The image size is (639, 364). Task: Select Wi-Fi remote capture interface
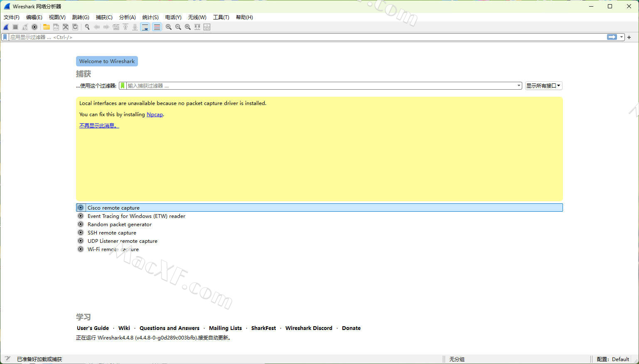[319, 249]
